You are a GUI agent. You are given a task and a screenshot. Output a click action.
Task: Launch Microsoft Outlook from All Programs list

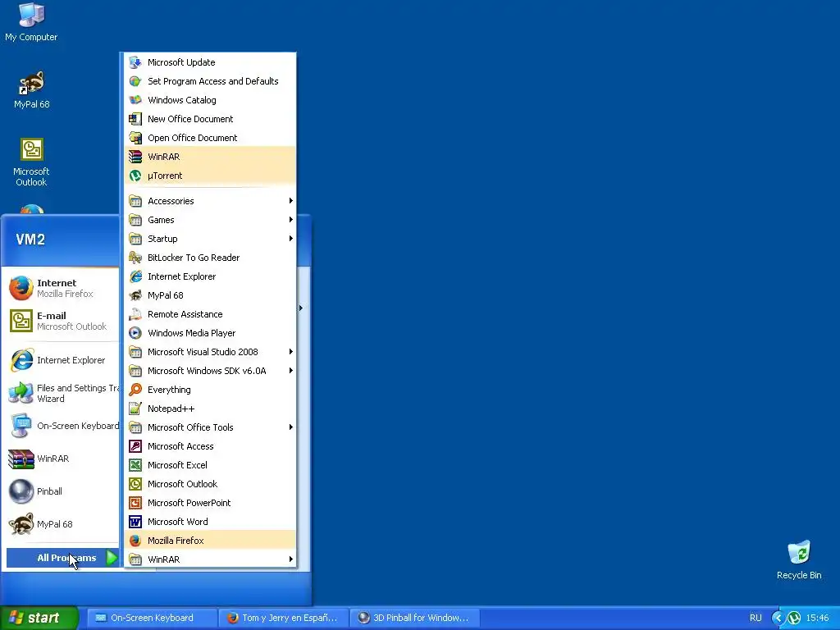210,484
